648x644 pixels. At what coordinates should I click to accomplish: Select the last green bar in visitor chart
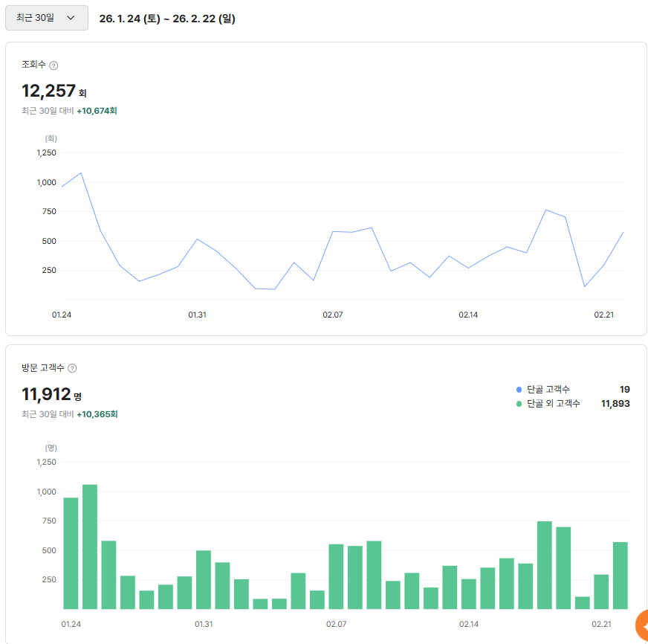[x=620, y=575]
